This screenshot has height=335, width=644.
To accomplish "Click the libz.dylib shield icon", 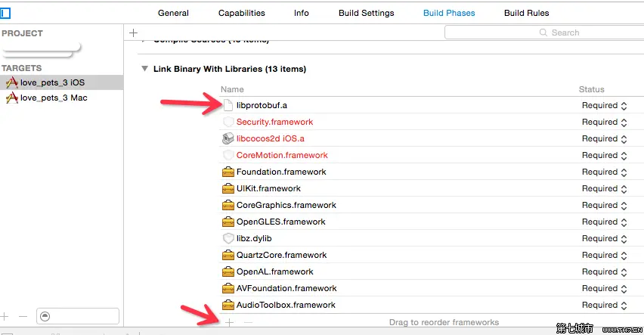I will coord(228,238).
